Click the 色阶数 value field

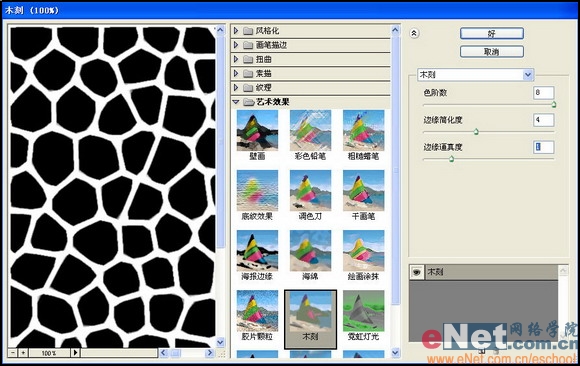pyautogui.click(x=543, y=93)
